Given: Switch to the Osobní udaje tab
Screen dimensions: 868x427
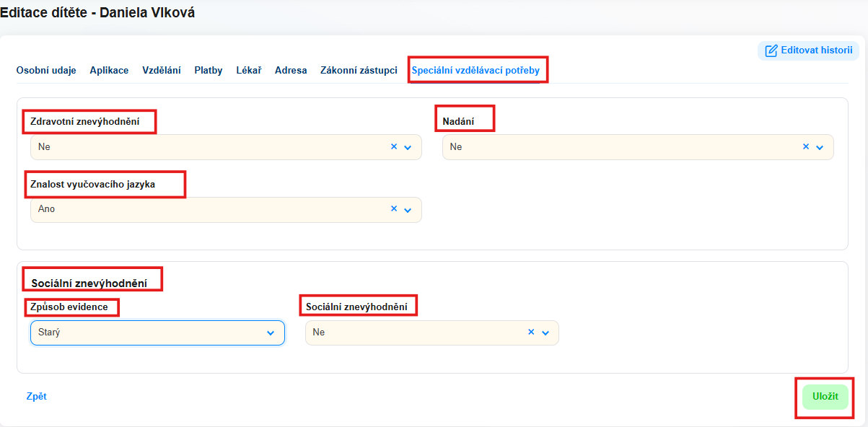Looking at the screenshot, I should (x=46, y=71).
